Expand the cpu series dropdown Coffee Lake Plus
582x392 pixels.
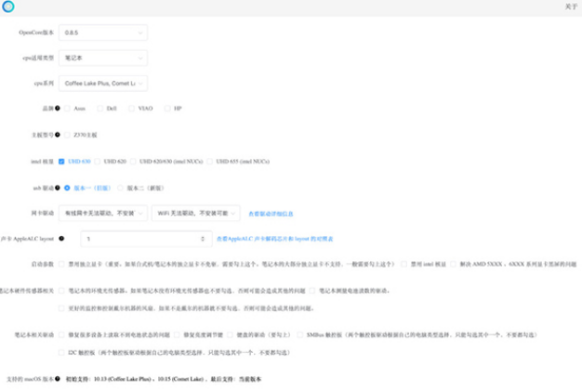point(103,84)
